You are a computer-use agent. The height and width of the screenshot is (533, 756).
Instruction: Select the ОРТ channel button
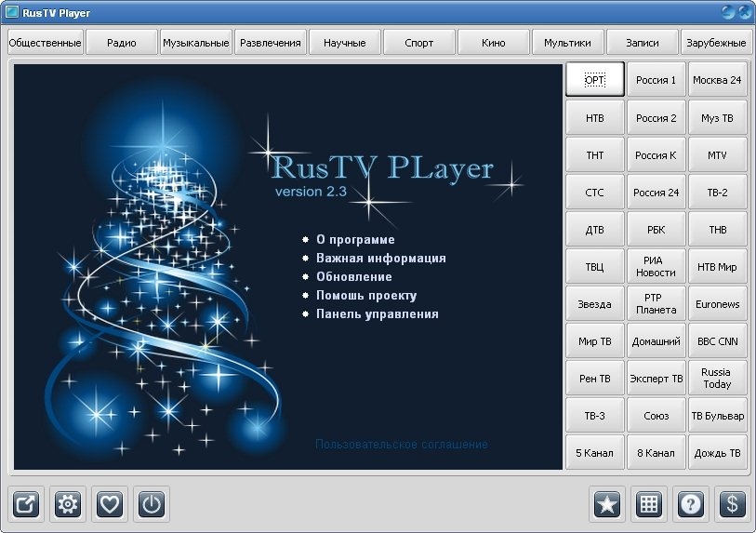[x=594, y=80]
